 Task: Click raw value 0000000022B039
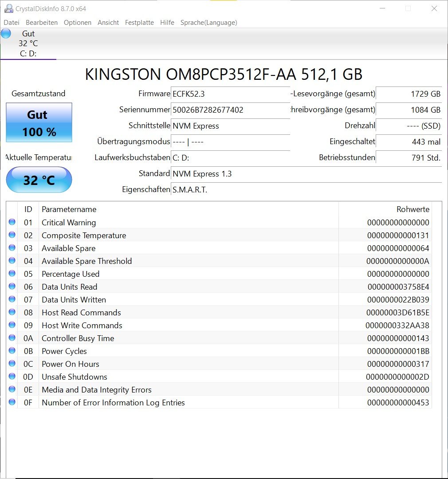pyautogui.click(x=398, y=300)
